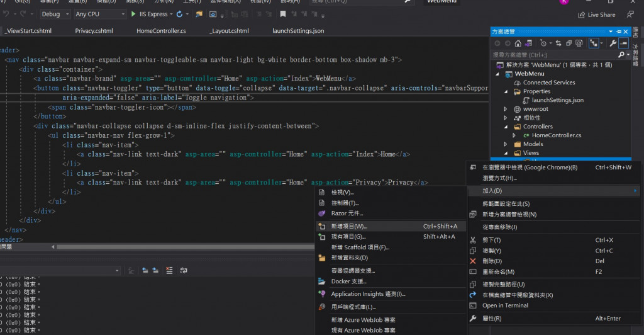Screen dimensions: 644x335
Task: Choose 在瀏覽器中檢視 (Google Chrome) entry
Action: click(x=553, y=167)
